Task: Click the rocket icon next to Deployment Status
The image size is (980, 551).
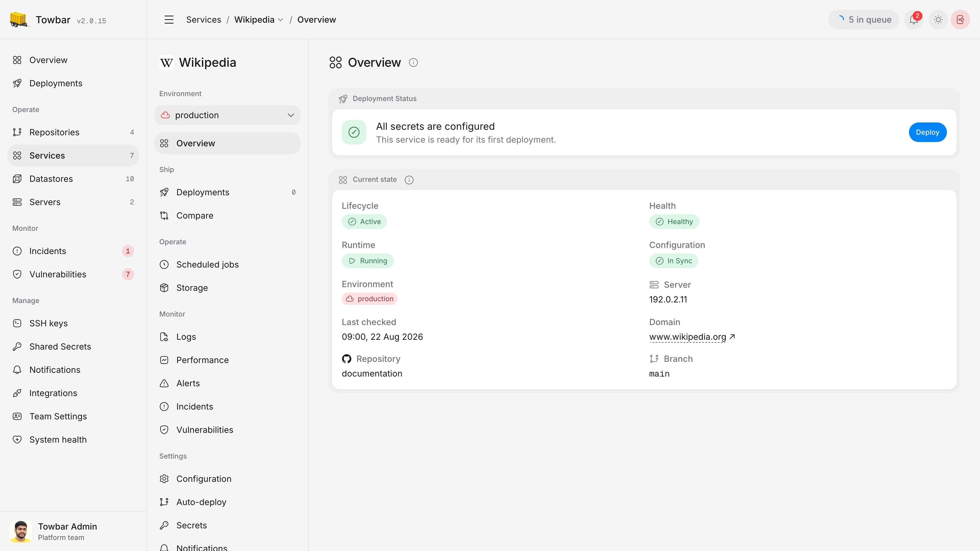Action: pyautogui.click(x=343, y=99)
